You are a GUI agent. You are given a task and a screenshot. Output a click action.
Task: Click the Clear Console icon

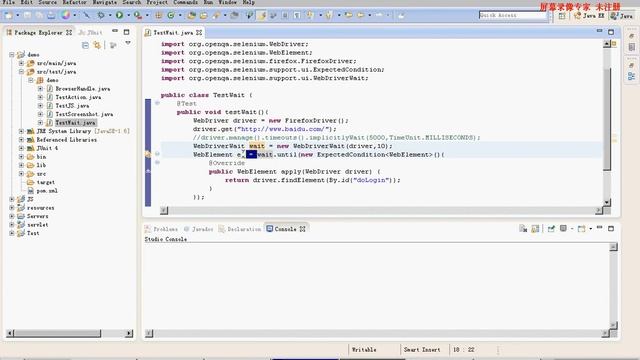click(523, 229)
